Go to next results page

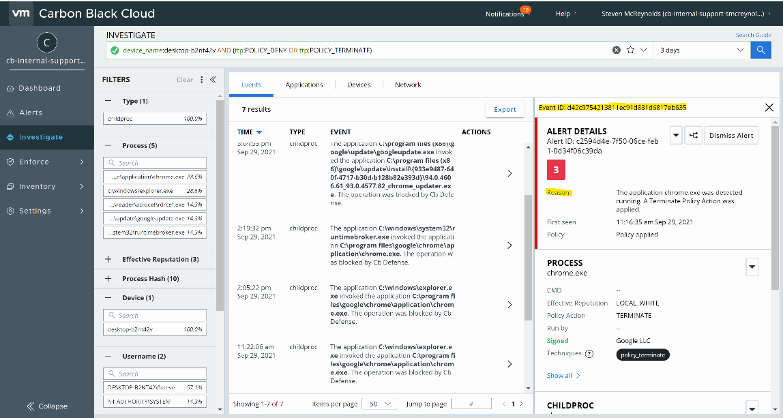tap(522, 404)
